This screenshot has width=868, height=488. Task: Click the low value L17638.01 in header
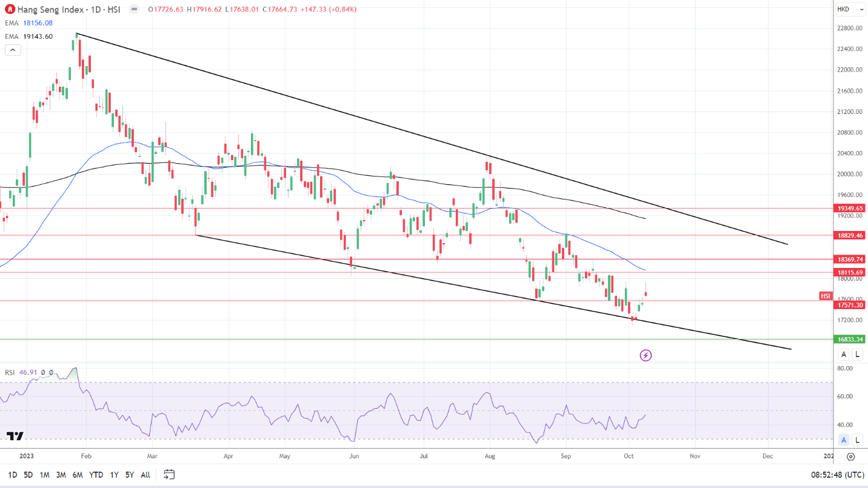[241, 9]
